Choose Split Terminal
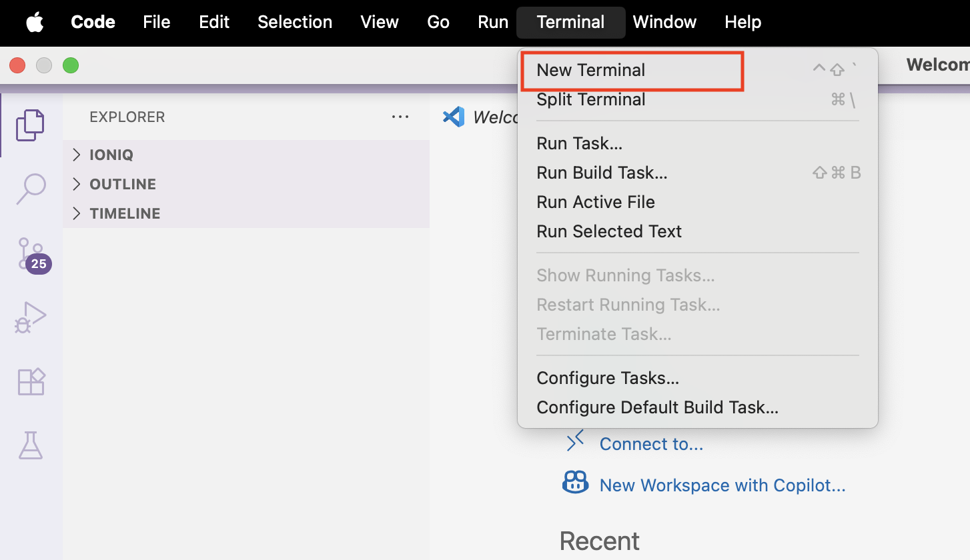The height and width of the screenshot is (560, 970). coord(698,99)
